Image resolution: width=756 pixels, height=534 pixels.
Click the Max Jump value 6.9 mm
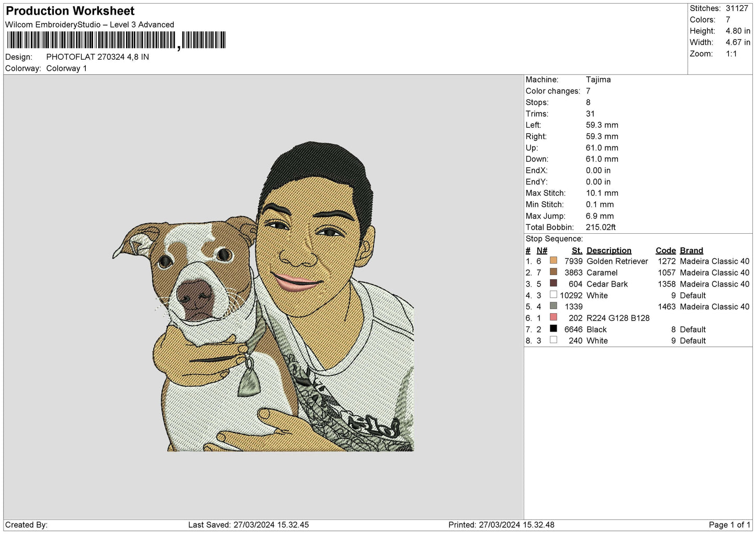(x=600, y=216)
